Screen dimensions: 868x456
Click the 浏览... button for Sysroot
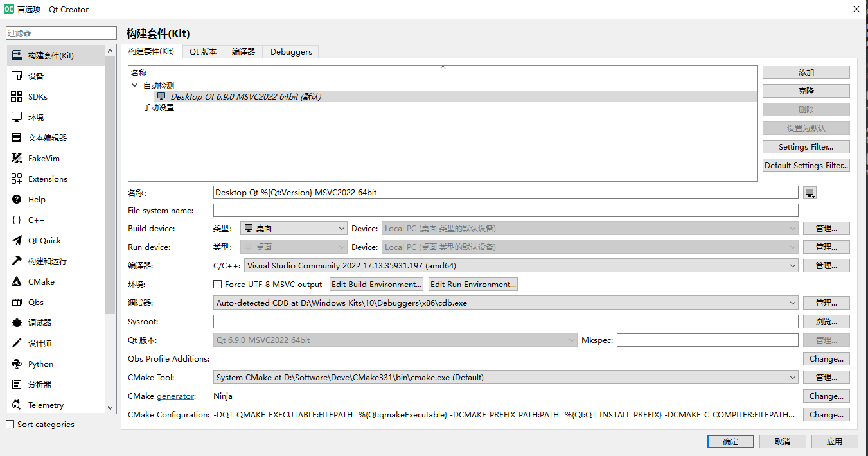click(826, 321)
